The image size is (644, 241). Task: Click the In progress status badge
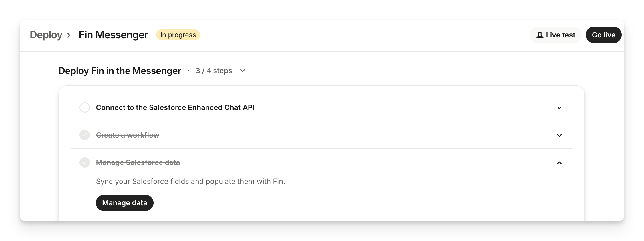pos(178,35)
